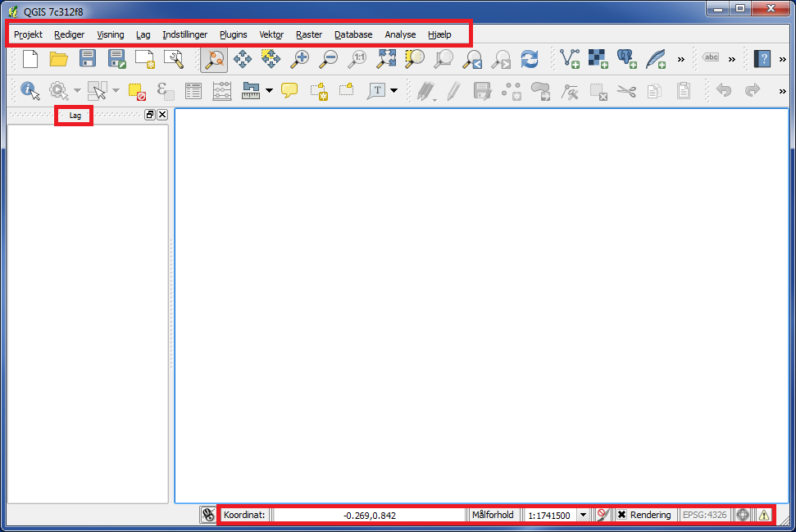Select the Pan Map tool
The height and width of the screenshot is (532, 796).
pos(242,59)
